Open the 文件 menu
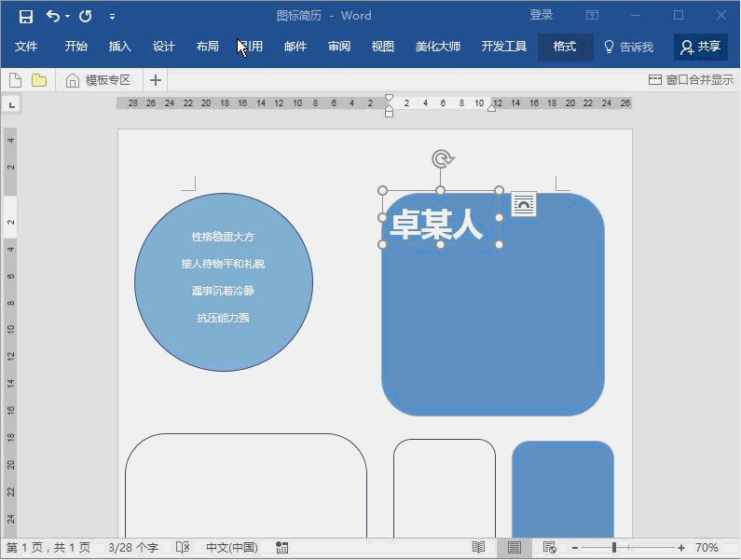Image resolution: width=741 pixels, height=560 pixels. [x=26, y=47]
